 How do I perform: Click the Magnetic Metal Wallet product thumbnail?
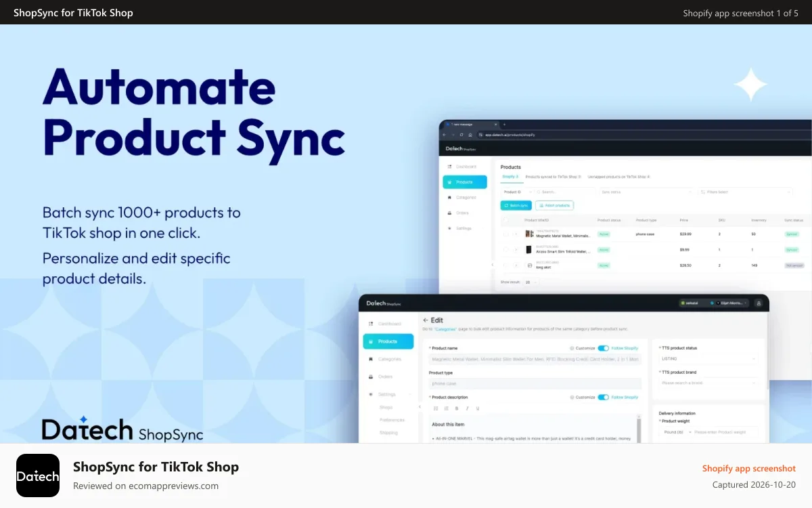click(x=530, y=234)
